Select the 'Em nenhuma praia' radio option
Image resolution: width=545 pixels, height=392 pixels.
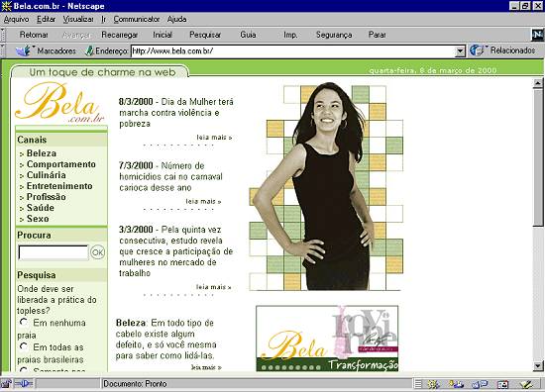point(24,322)
